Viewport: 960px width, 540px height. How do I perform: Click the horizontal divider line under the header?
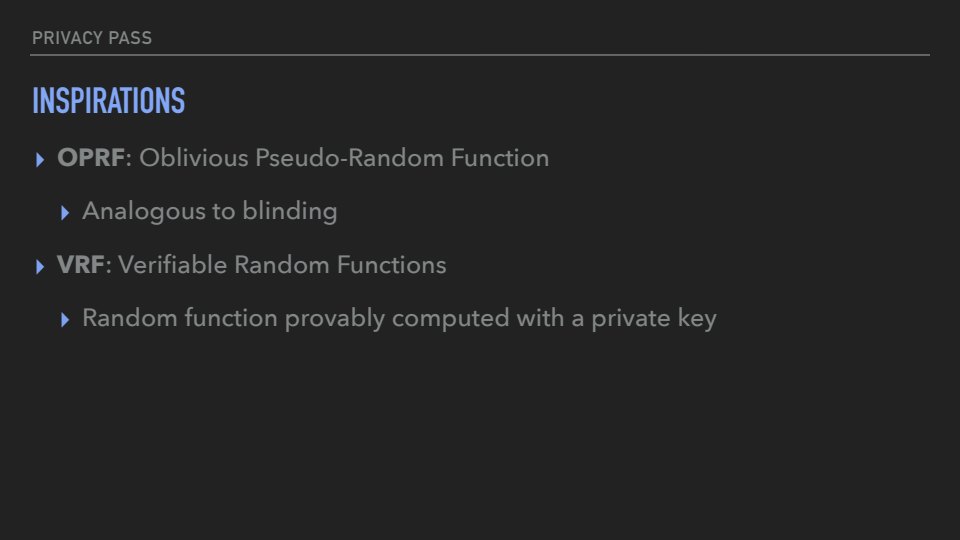(480, 55)
